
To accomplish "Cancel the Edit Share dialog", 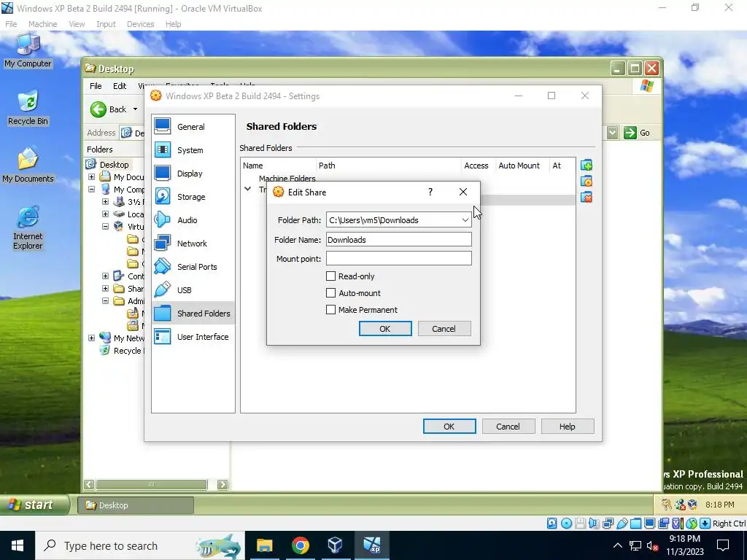I will (444, 329).
